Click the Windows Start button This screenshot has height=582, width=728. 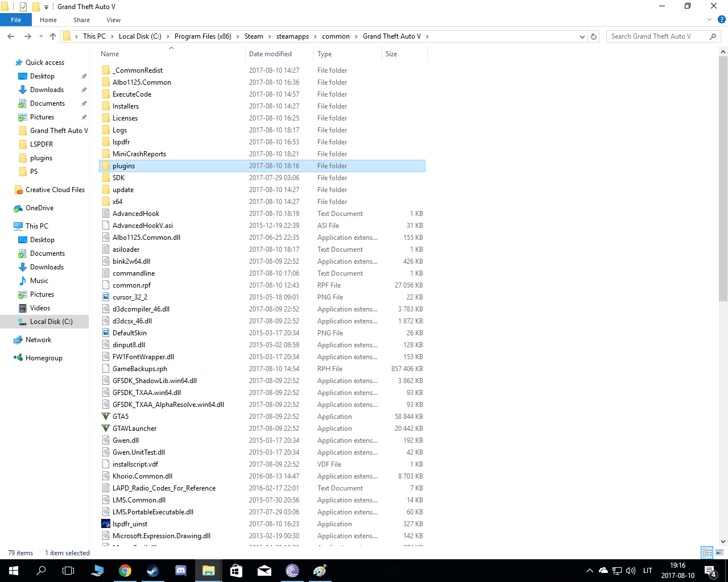point(14,571)
